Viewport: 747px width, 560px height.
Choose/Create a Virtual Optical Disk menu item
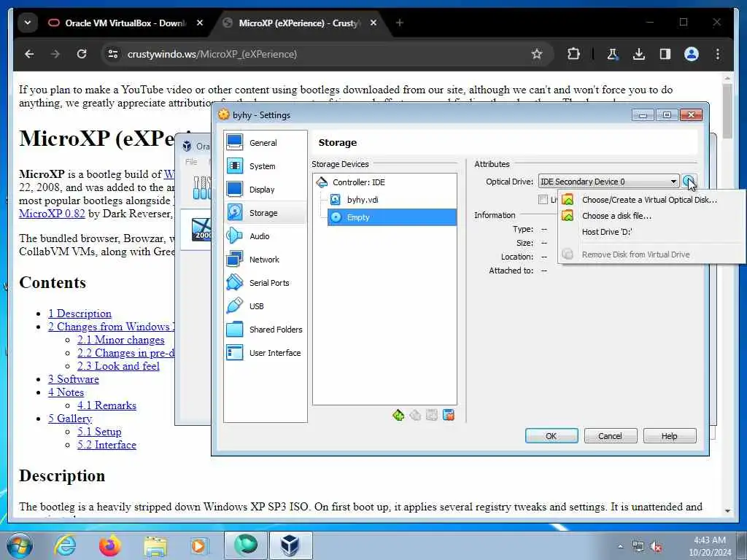tap(649, 200)
